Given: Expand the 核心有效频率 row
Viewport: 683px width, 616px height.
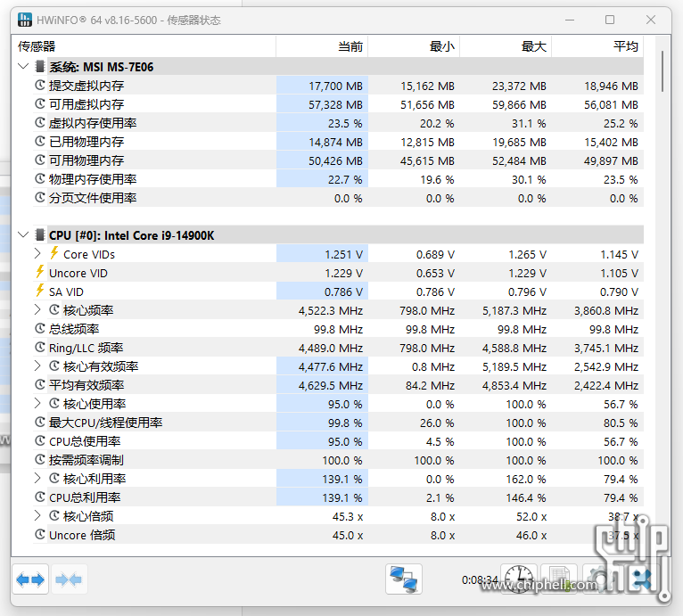Looking at the screenshot, I should click(x=37, y=365).
